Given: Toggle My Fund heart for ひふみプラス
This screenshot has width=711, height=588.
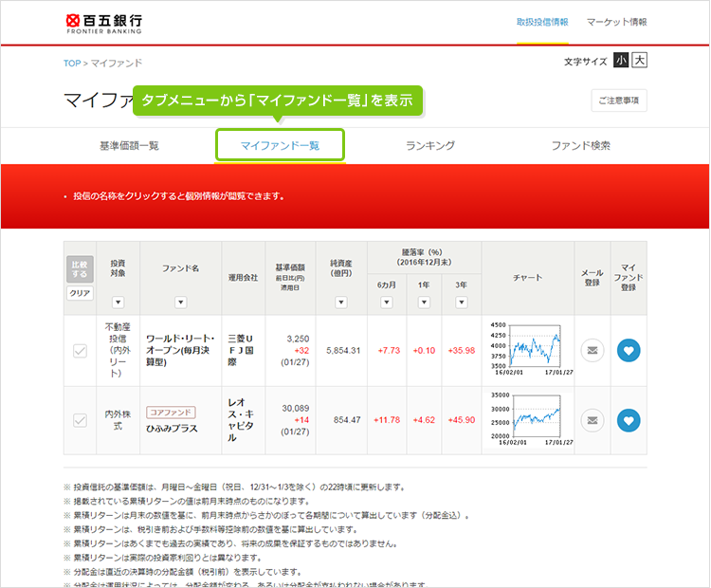Looking at the screenshot, I should (629, 420).
